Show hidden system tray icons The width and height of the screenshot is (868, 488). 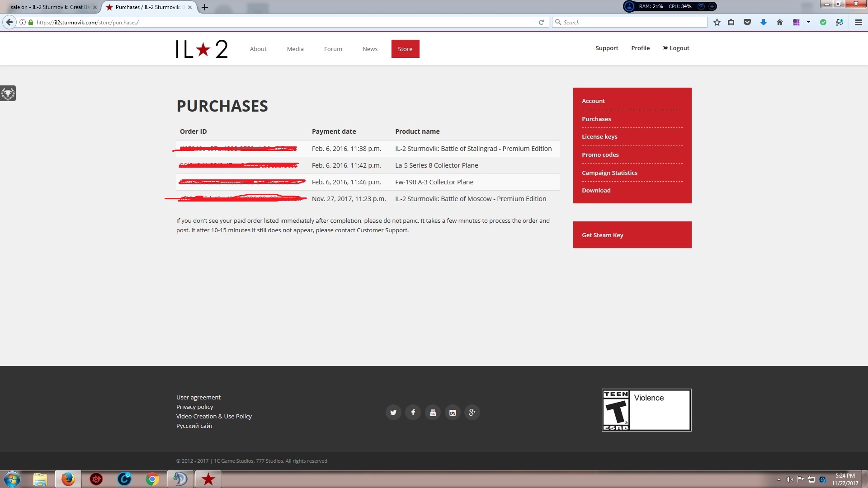778,479
